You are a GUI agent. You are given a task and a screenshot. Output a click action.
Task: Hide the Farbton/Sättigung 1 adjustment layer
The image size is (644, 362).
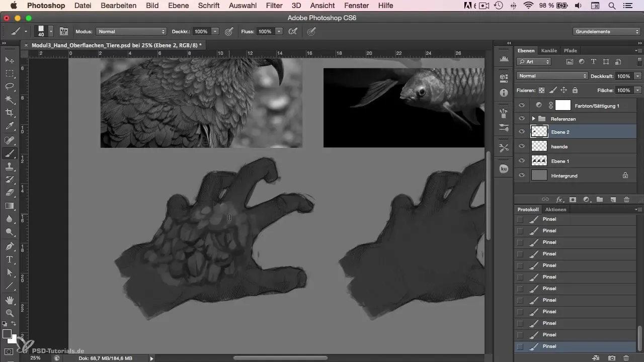522,105
